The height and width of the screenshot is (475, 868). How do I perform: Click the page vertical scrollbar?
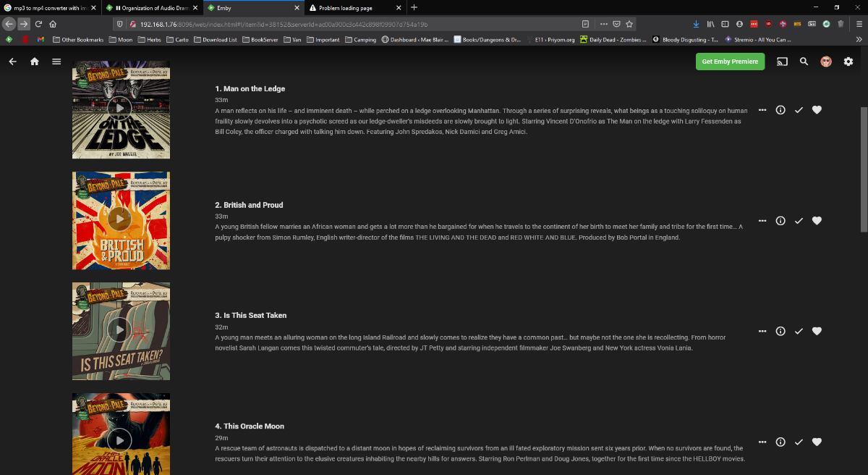864,169
